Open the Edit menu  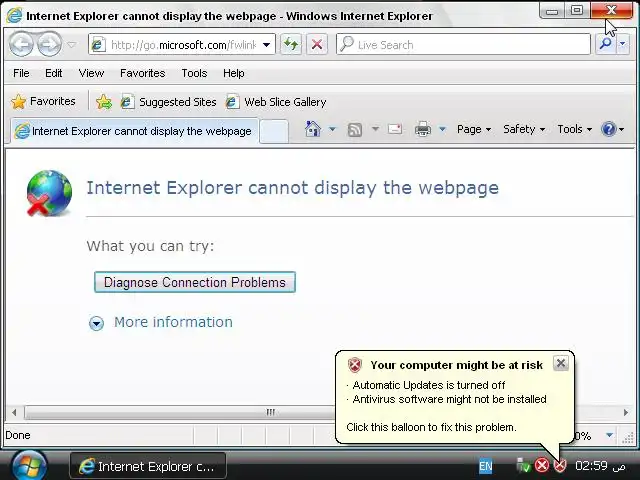point(53,73)
